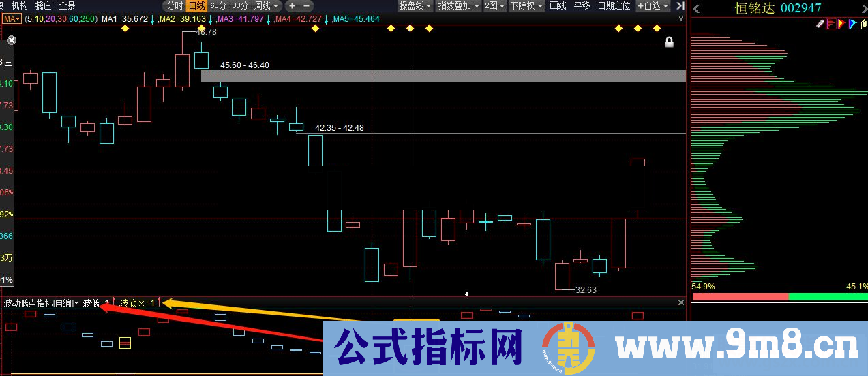Viewport: 868px width, 376px height.
Task: Click the MA1=35.672 value label
Action: pyautogui.click(x=125, y=19)
